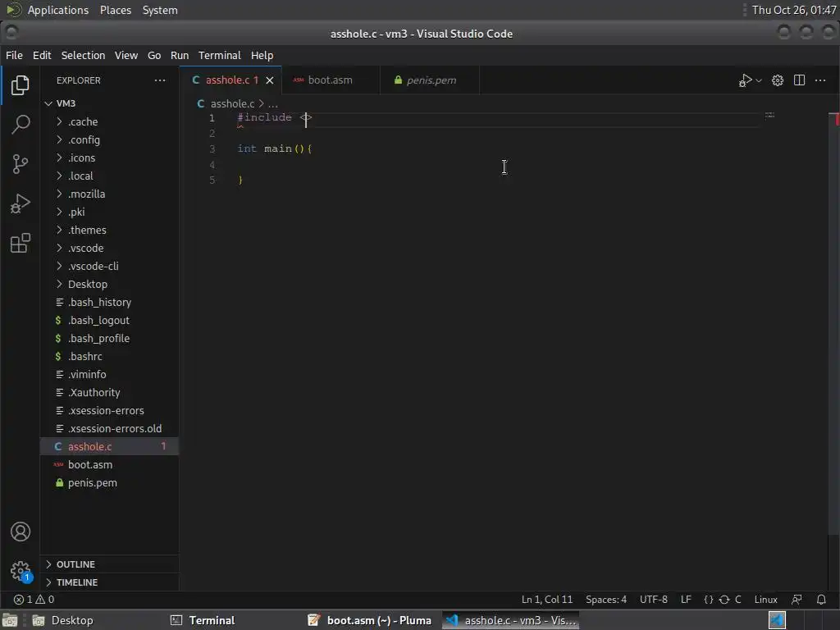
Task: Click the gear icon in editor toolbar
Action: coord(778,80)
